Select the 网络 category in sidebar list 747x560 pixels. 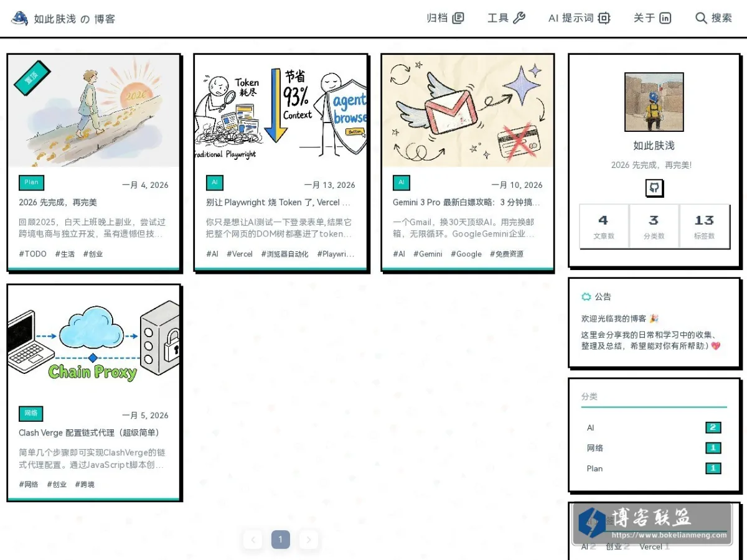coord(654,448)
